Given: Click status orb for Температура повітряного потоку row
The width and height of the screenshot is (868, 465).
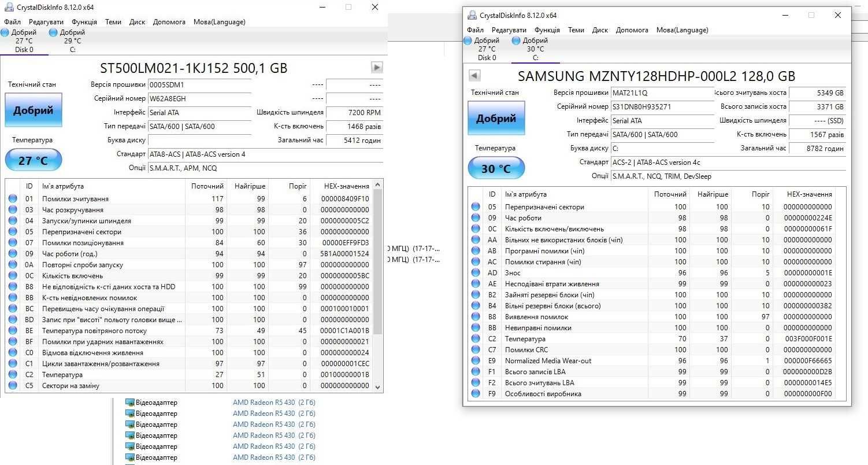Looking at the screenshot, I should coord(13,331).
